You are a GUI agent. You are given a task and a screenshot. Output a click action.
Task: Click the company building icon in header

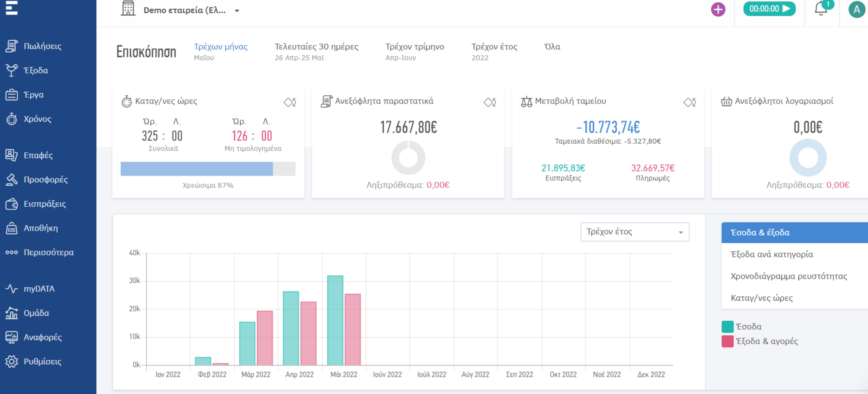[x=128, y=8]
